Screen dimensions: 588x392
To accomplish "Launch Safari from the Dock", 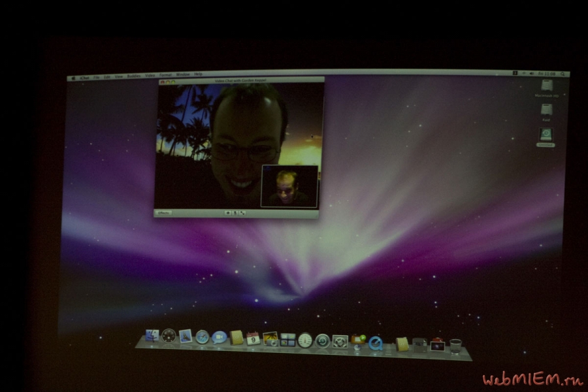I will pos(202,337).
